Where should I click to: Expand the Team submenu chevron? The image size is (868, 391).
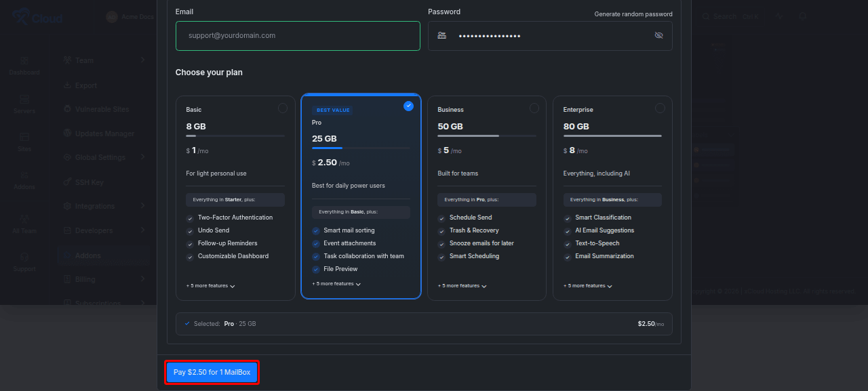tap(142, 60)
